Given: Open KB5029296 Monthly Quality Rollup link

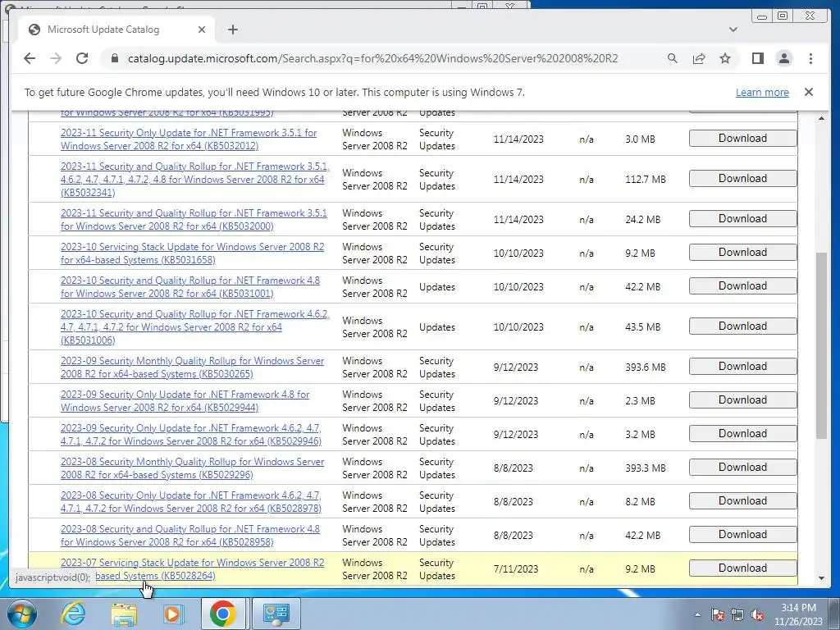Looking at the screenshot, I should (192, 468).
